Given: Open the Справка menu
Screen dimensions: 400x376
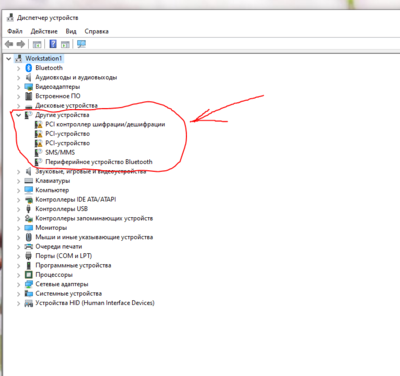Looking at the screenshot, I should (x=96, y=31).
